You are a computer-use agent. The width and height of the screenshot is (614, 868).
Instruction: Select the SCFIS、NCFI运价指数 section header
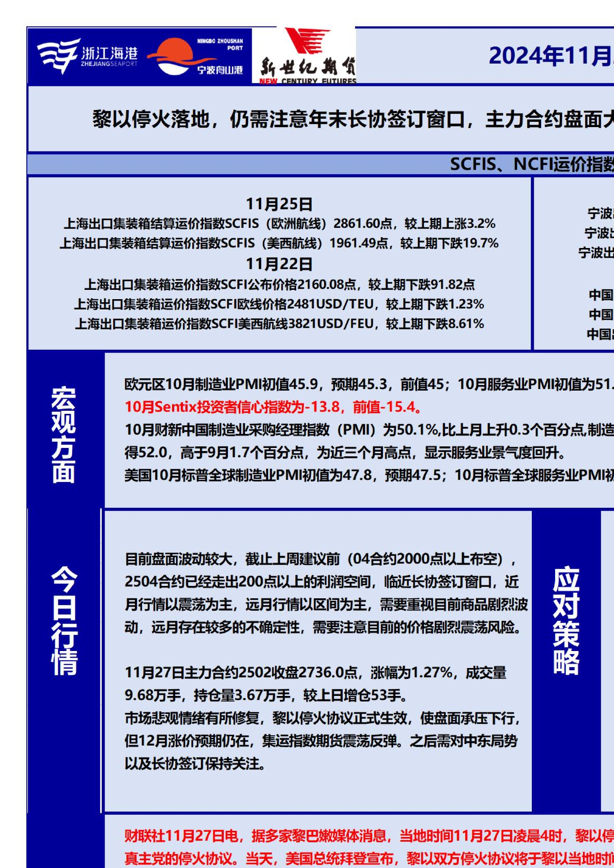click(x=531, y=164)
